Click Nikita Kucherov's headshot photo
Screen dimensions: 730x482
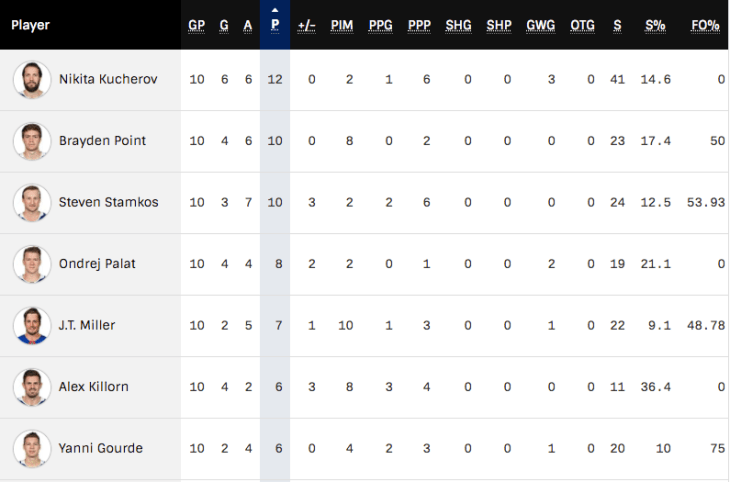pos(32,79)
